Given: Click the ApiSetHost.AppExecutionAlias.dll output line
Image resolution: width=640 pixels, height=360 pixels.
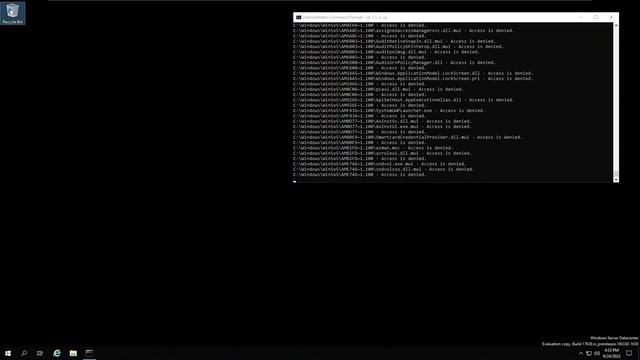Looking at the screenshot, I should pyautogui.click(x=403, y=100).
